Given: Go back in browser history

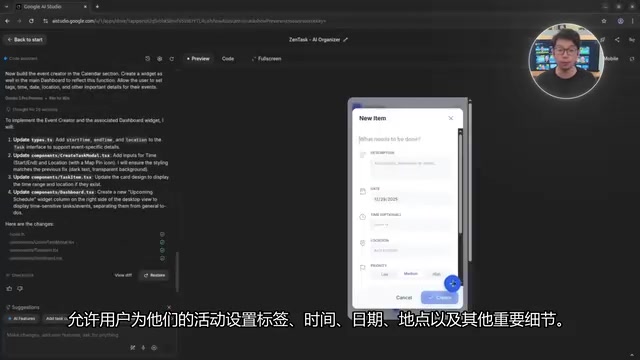Looking at the screenshot, I should (7, 21).
